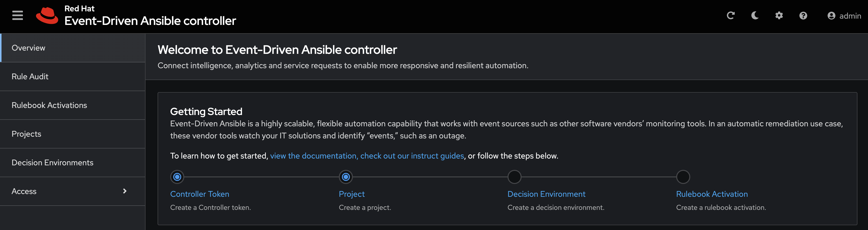Image resolution: width=868 pixels, height=230 pixels.
Task: Open Projects in the sidebar
Action: pyautogui.click(x=26, y=134)
